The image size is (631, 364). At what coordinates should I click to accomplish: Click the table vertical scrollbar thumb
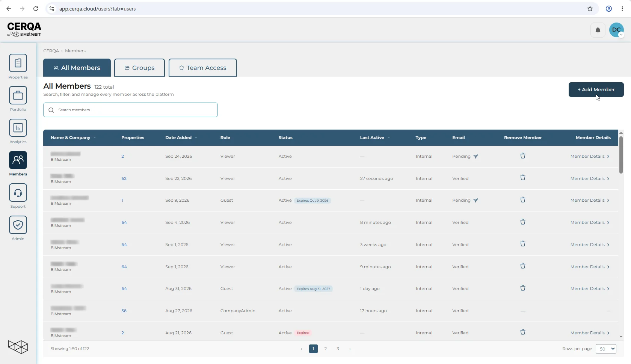tap(621, 155)
